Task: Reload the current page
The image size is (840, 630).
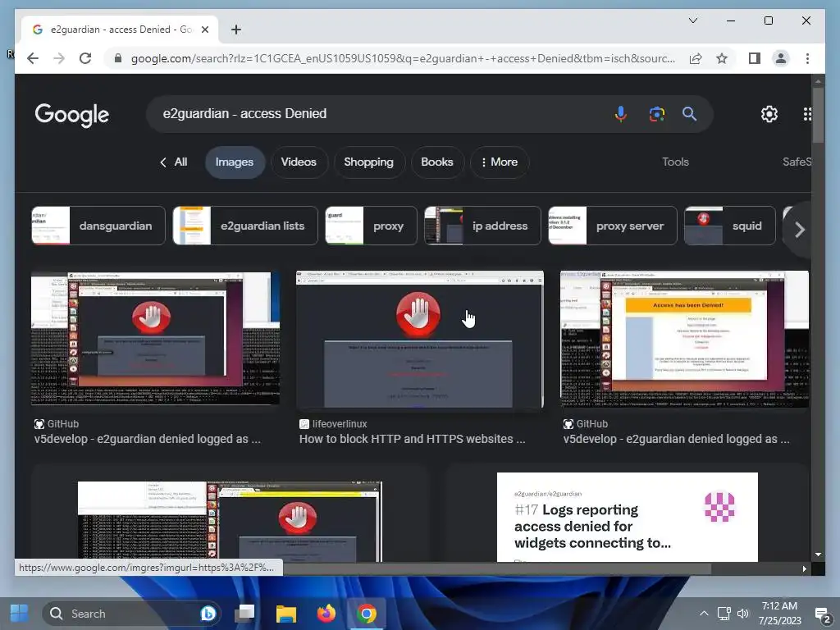Action: [x=85, y=58]
